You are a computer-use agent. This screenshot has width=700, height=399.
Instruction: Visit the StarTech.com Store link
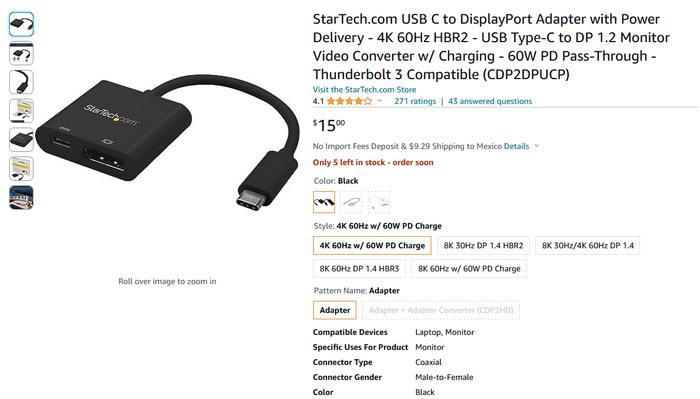[x=364, y=90]
